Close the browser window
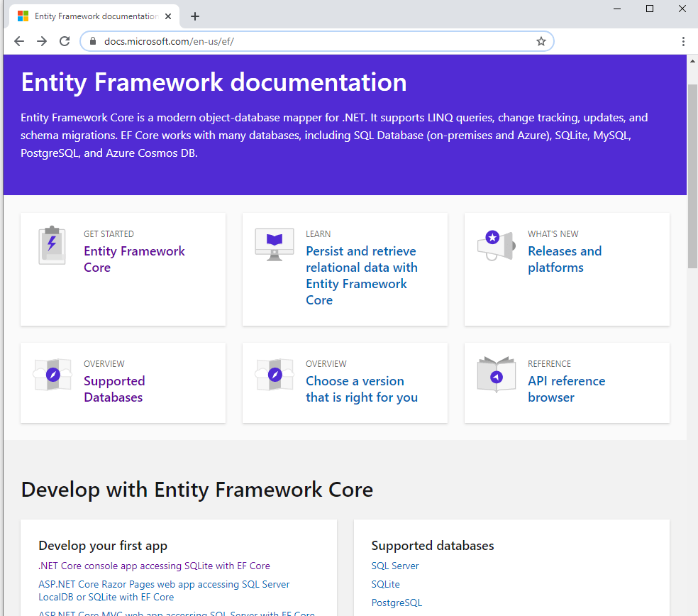The width and height of the screenshot is (698, 616). pos(682,9)
